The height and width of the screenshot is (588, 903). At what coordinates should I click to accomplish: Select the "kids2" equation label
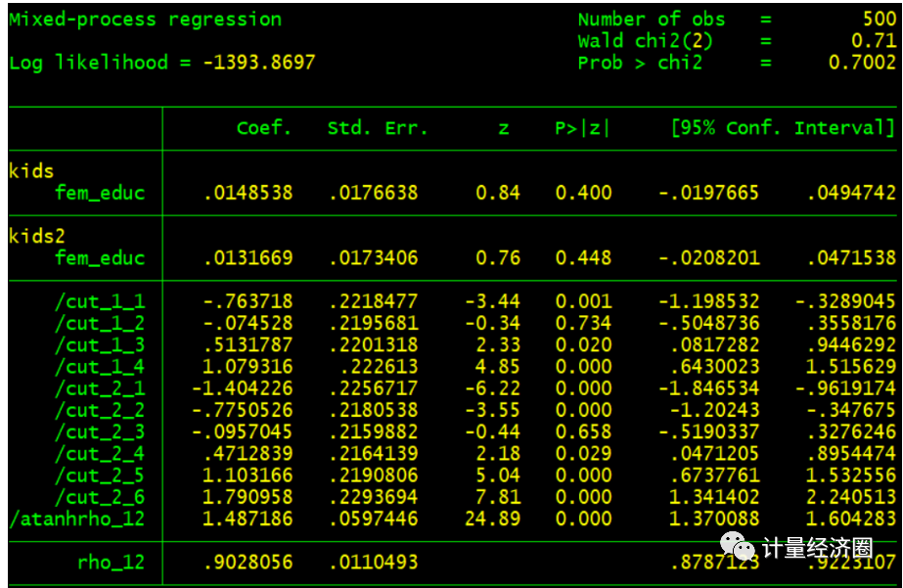pos(36,237)
